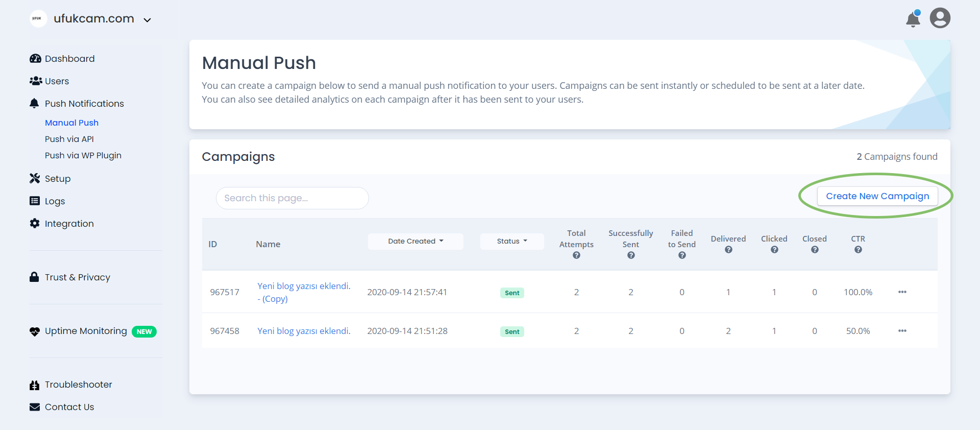The height and width of the screenshot is (430, 980).
Task: Show help for Successfully Sent column
Action: pos(631,255)
